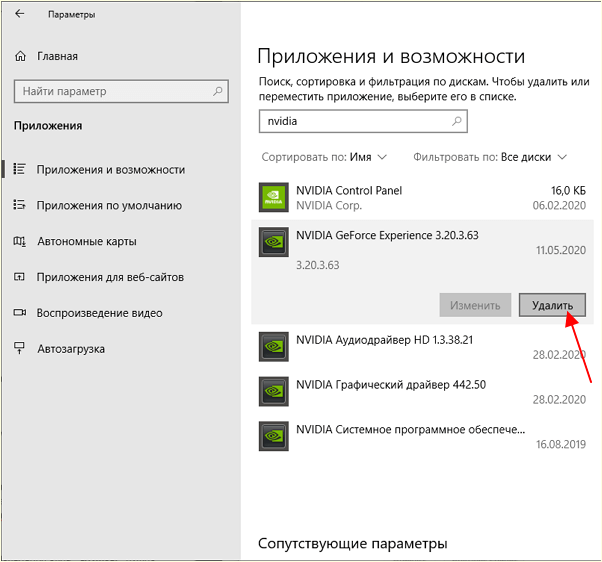Open Приложения и возможности section
Screen dimensions: 602x562
(111, 169)
